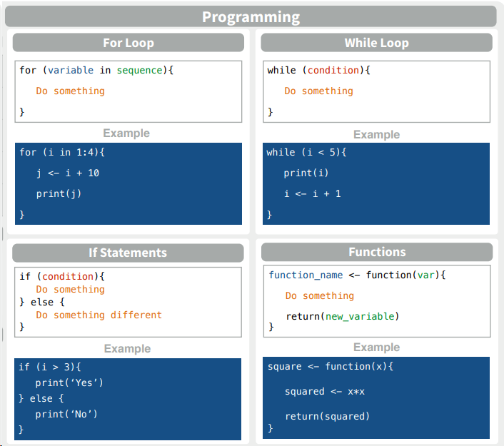Click the 'while (i < 5){' example line
This screenshot has width=504, height=446.
306,152
